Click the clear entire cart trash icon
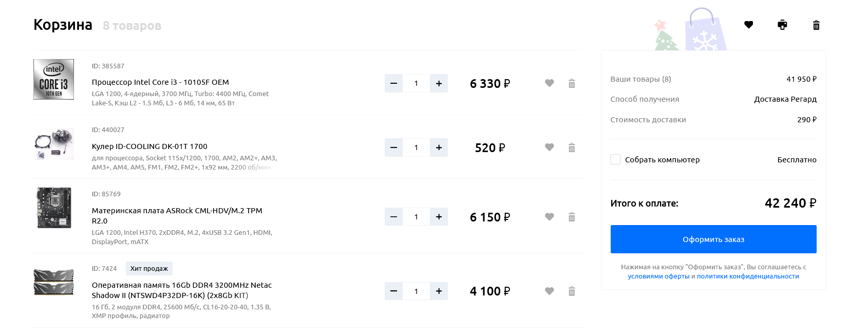The height and width of the screenshot is (334, 868). coord(816,25)
